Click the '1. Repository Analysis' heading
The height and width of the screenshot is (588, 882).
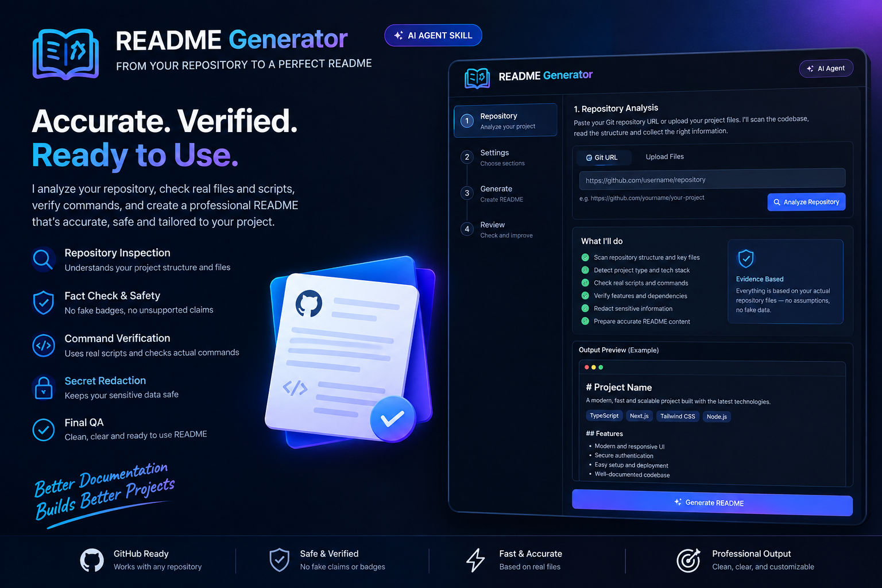point(616,108)
